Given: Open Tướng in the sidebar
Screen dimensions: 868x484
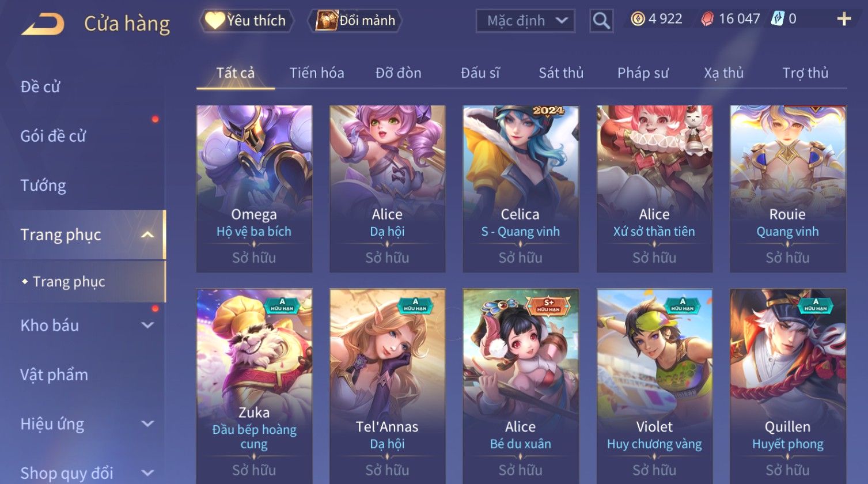Looking at the screenshot, I should pos(43,186).
